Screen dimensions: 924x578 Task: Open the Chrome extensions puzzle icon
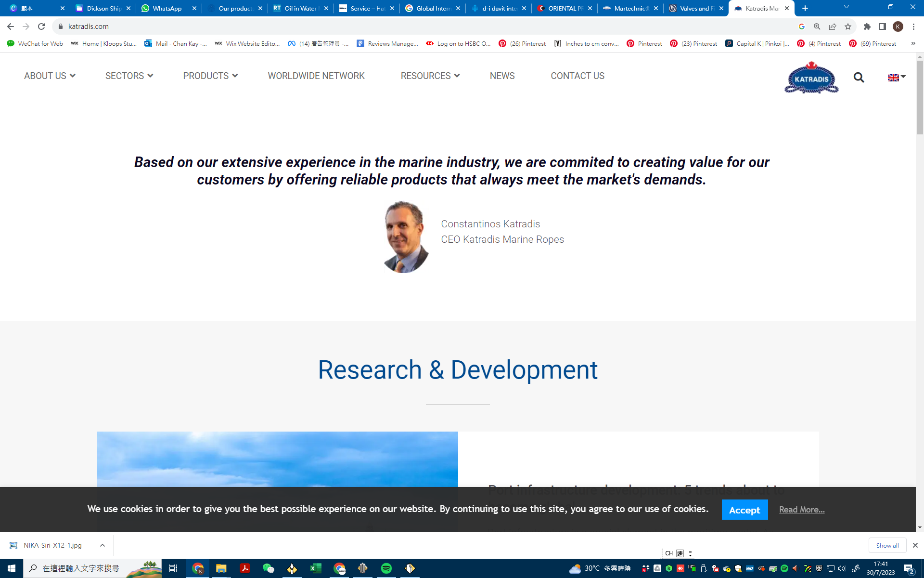point(867,26)
